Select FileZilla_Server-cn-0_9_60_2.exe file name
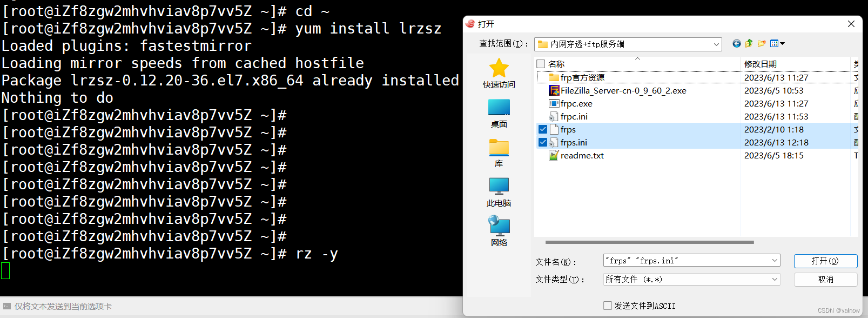This screenshot has height=318, width=868. point(623,90)
